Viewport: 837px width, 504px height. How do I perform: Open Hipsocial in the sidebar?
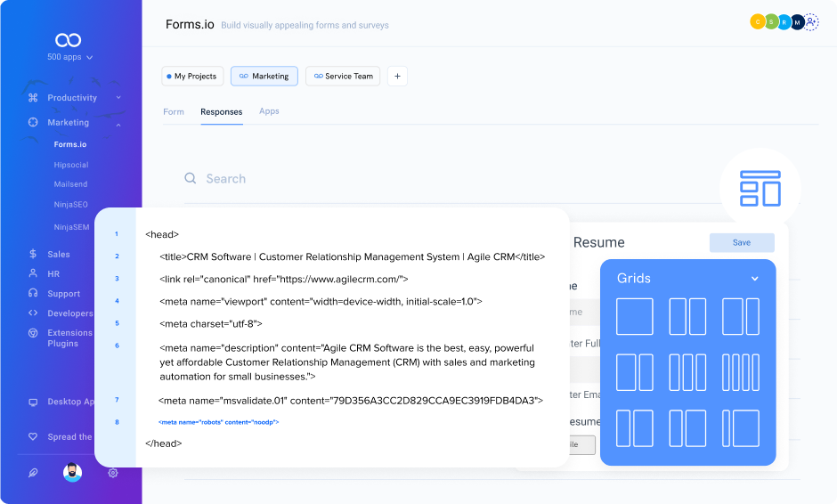[70, 165]
